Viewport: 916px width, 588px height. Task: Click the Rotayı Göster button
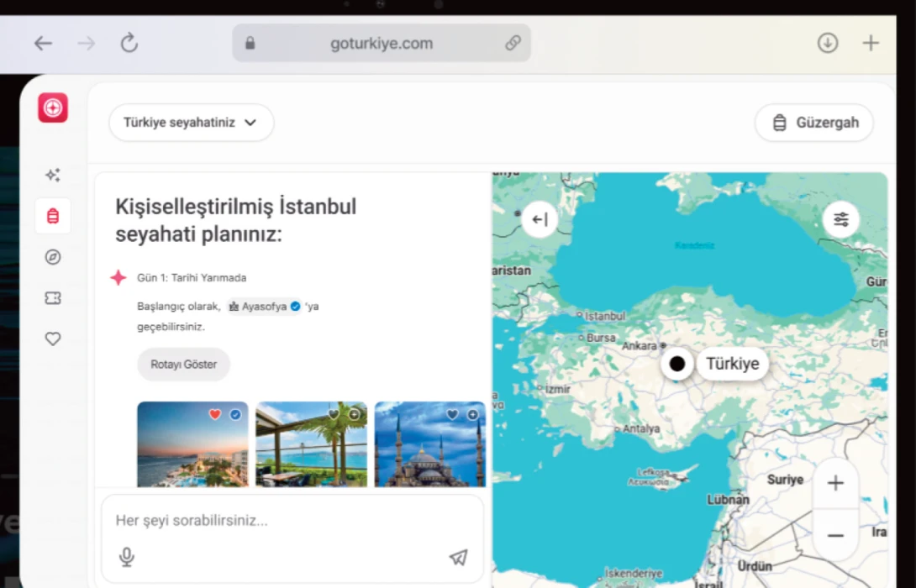pyautogui.click(x=183, y=365)
